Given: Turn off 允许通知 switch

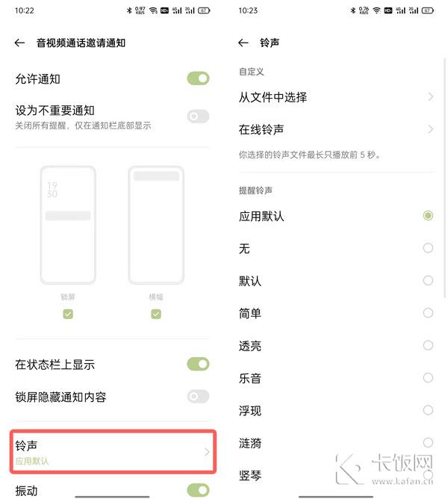Looking at the screenshot, I should (x=198, y=78).
